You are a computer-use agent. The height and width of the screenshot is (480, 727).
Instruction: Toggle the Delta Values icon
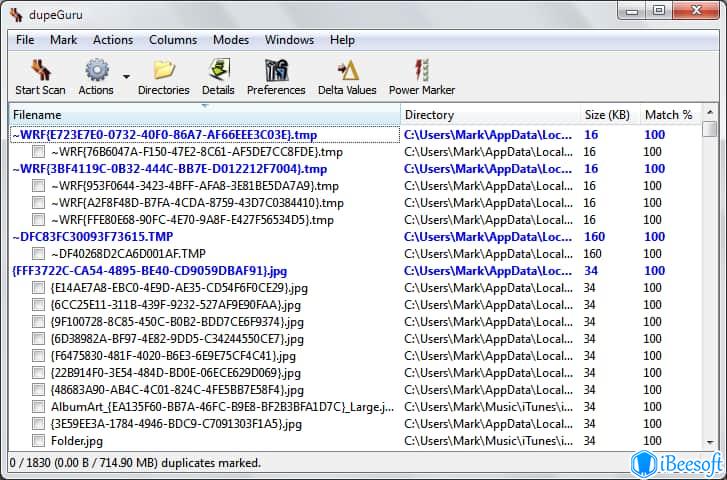coord(347,70)
